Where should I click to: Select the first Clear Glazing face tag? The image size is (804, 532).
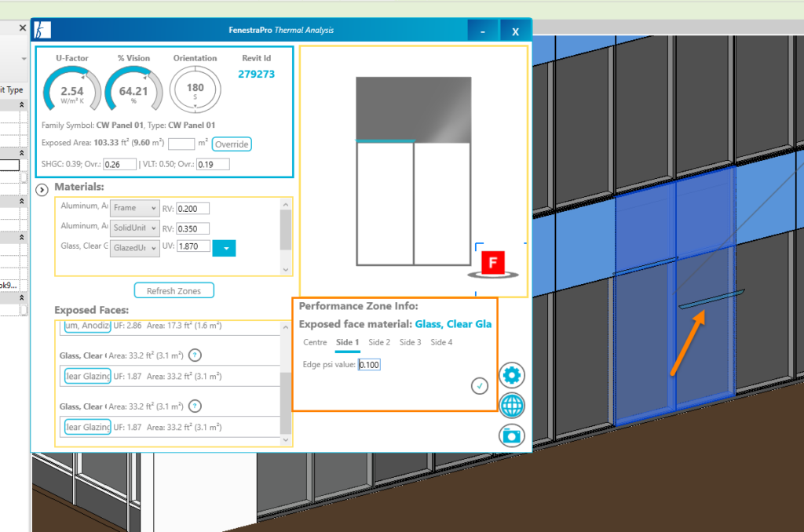(88, 376)
